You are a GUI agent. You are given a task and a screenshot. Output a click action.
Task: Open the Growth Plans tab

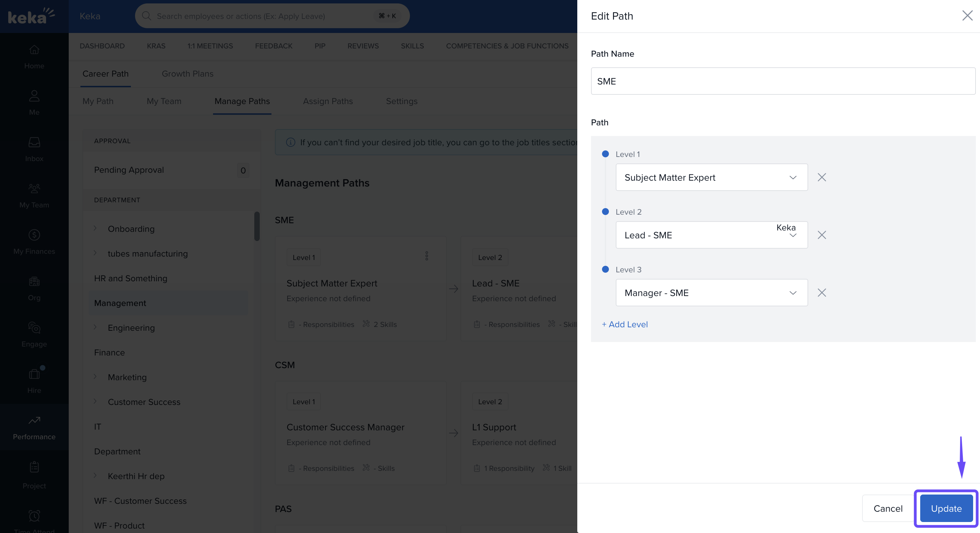[187, 74]
